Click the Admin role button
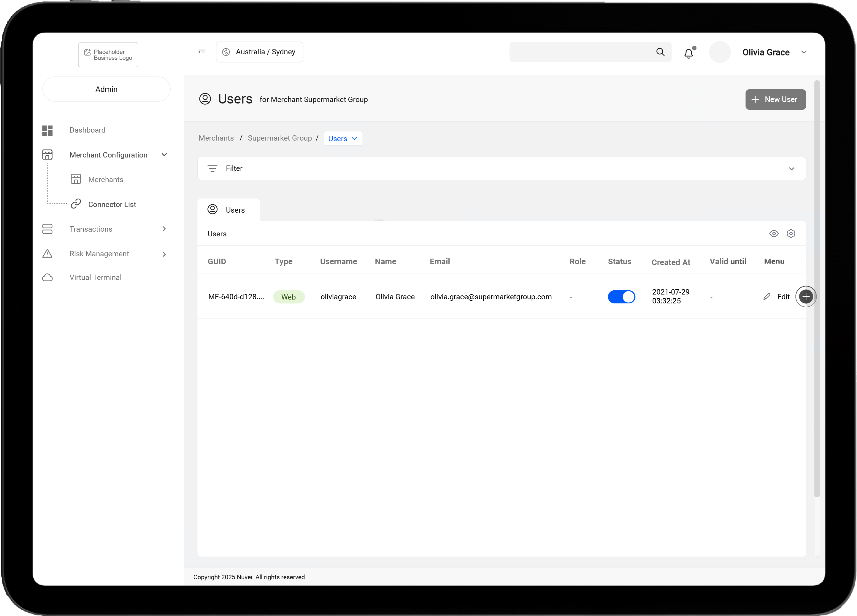The width and height of the screenshot is (857, 616). pos(107,89)
